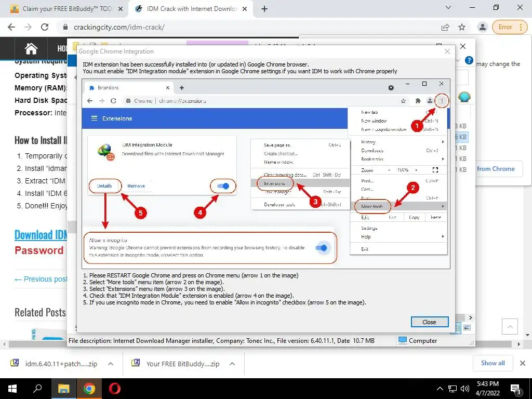Click the File description status bar text
This screenshot has height=399, width=532.
click(209, 341)
